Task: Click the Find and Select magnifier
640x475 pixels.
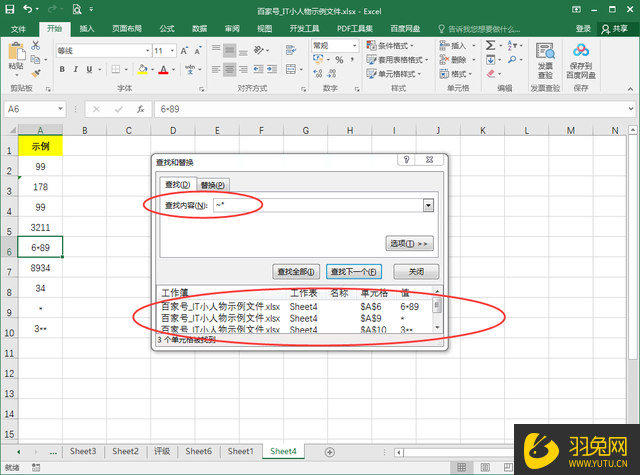Action: [x=512, y=60]
